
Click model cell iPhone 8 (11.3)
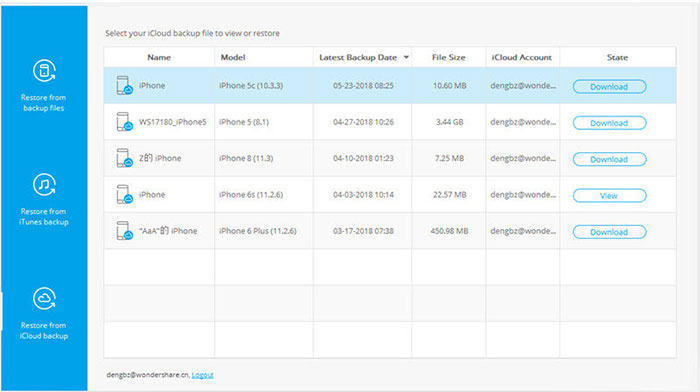point(246,158)
